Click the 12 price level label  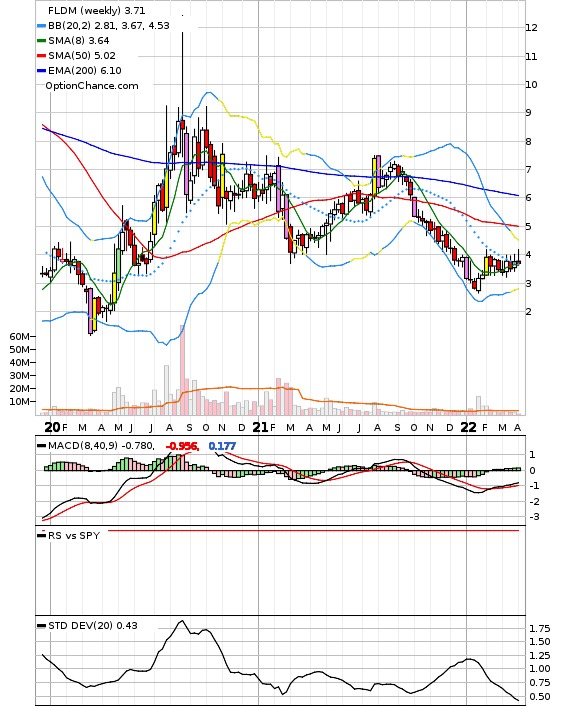click(x=531, y=27)
